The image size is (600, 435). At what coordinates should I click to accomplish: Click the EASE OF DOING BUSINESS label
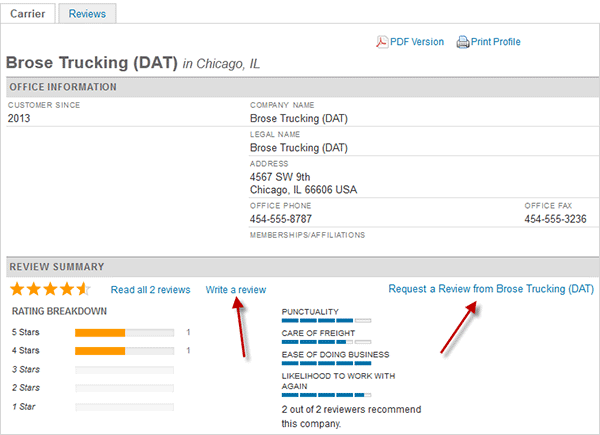pos(336,355)
